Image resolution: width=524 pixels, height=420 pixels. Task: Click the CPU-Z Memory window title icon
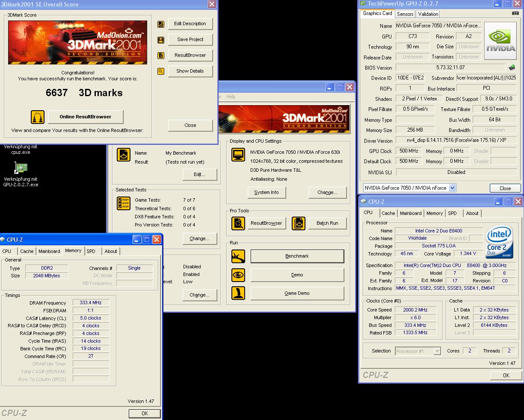click(3, 239)
